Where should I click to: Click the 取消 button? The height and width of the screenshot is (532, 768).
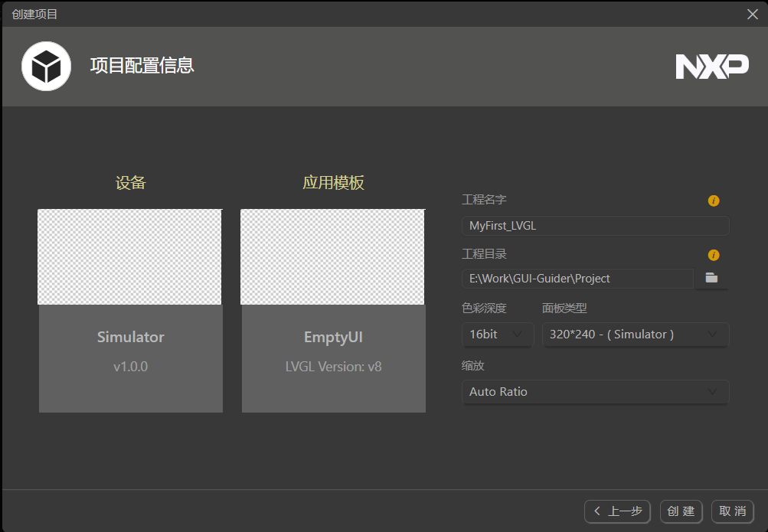pos(731,511)
